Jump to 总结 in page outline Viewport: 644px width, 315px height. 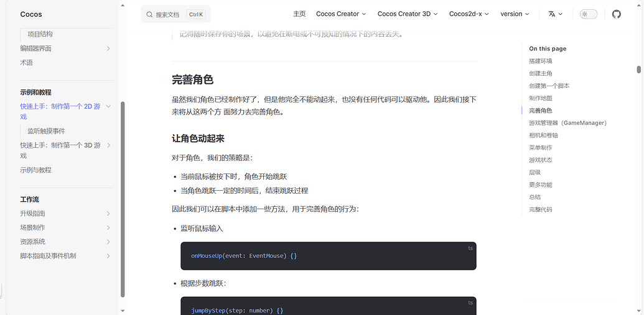coord(534,197)
